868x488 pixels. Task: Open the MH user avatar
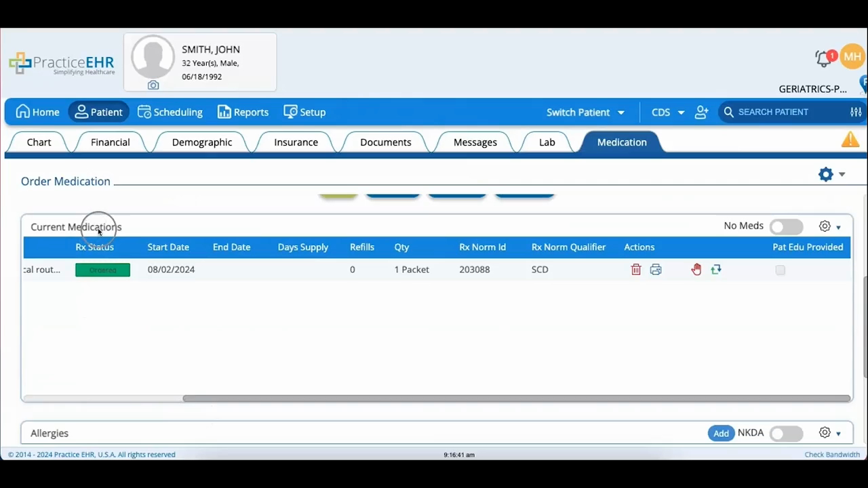852,56
